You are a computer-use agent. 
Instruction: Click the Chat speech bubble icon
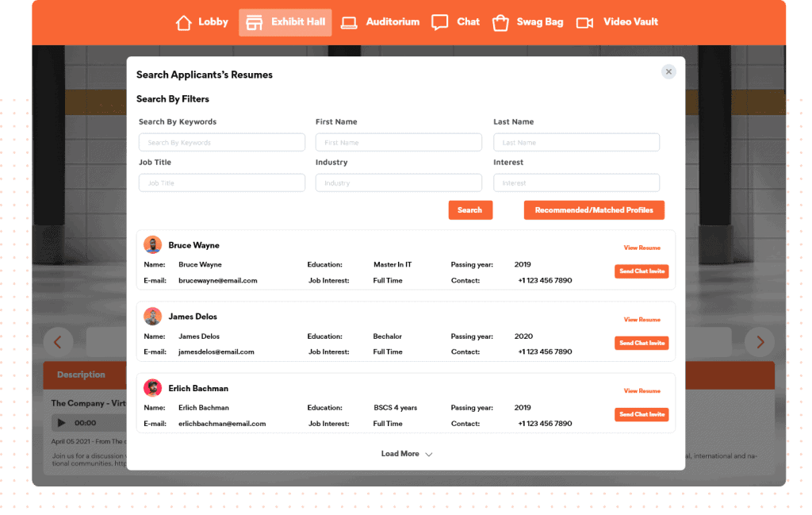point(439,23)
